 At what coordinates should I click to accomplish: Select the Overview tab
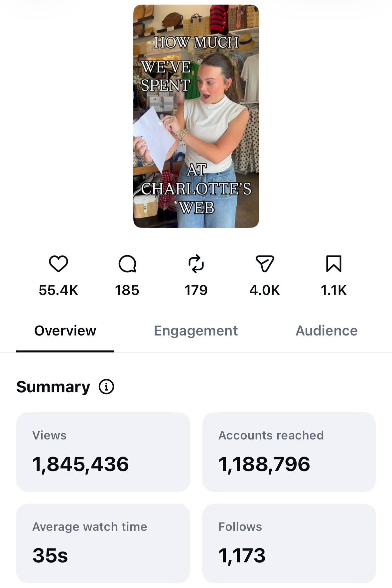point(65,331)
